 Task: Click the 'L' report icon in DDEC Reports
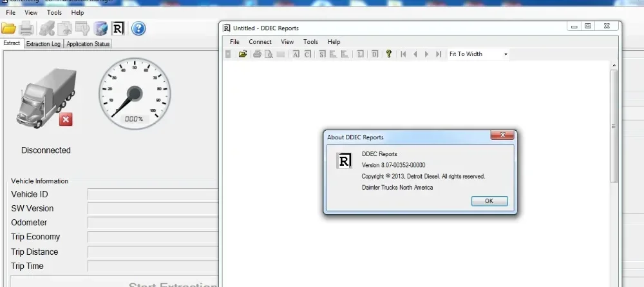pos(360,54)
